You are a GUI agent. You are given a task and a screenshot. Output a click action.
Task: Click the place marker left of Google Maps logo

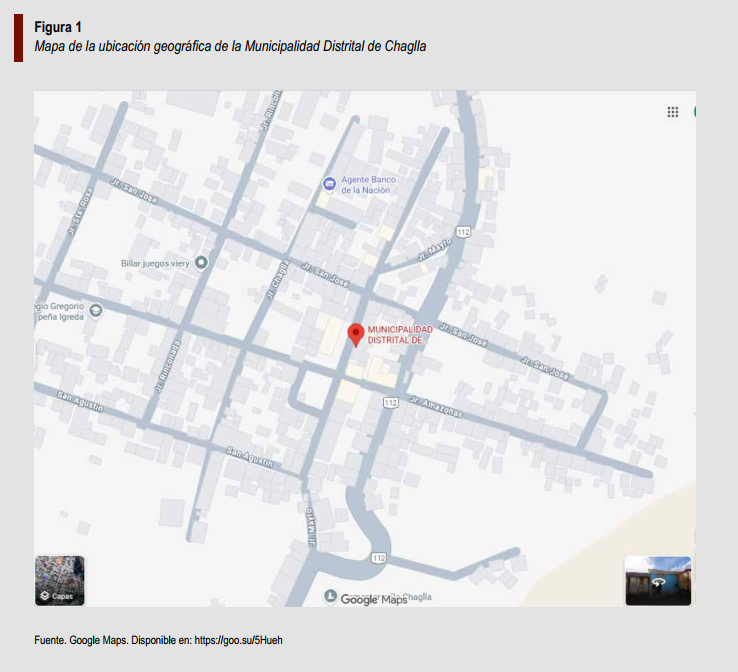click(x=330, y=596)
